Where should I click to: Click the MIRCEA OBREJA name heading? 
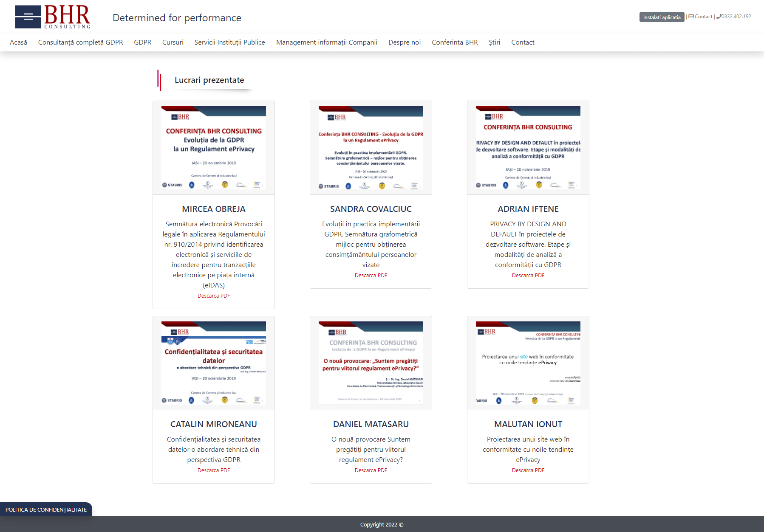pyautogui.click(x=214, y=209)
